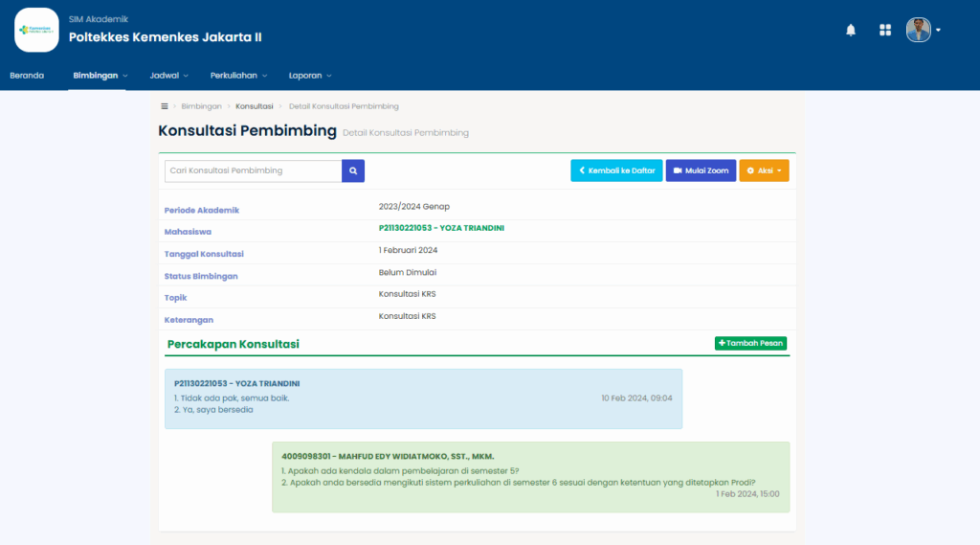980x545 pixels.
Task: Go back using Kembali ke Daftar
Action: coord(616,170)
